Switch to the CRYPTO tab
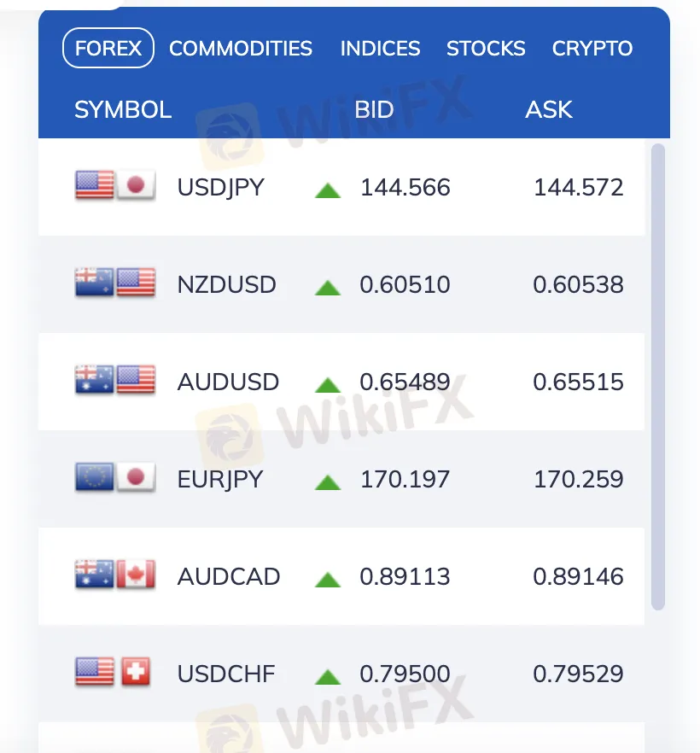This screenshot has height=753, width=700. tap(592, 49)
